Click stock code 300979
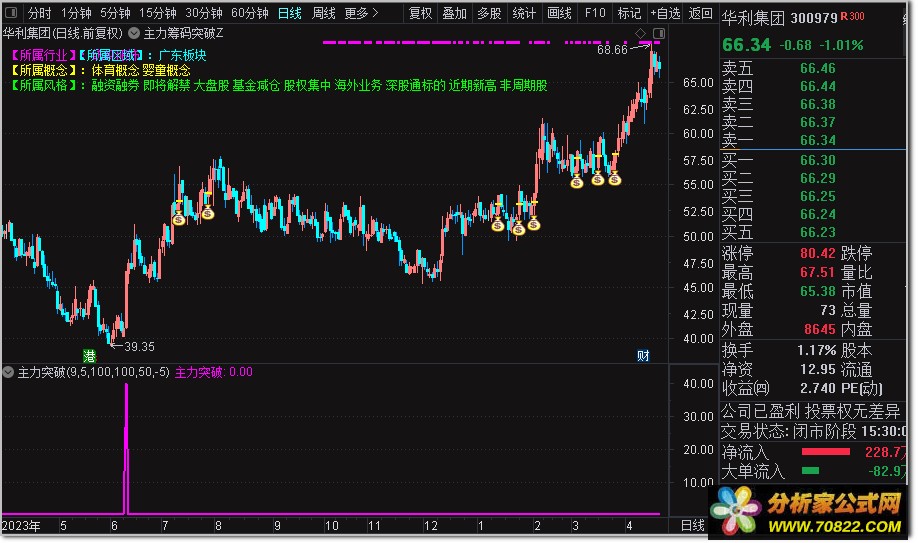Viewport: 918px width, 543px height. tap(814, 18)
